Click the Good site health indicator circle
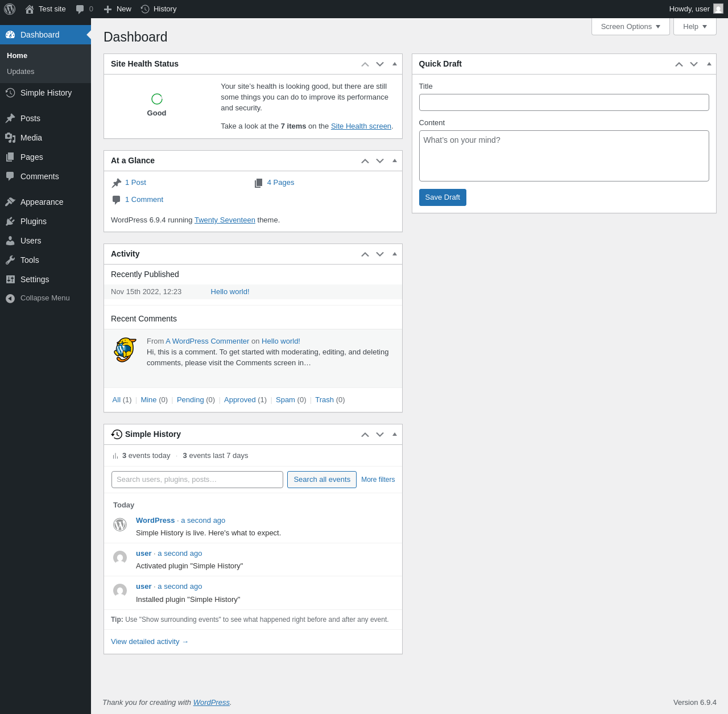 (157, 99)
